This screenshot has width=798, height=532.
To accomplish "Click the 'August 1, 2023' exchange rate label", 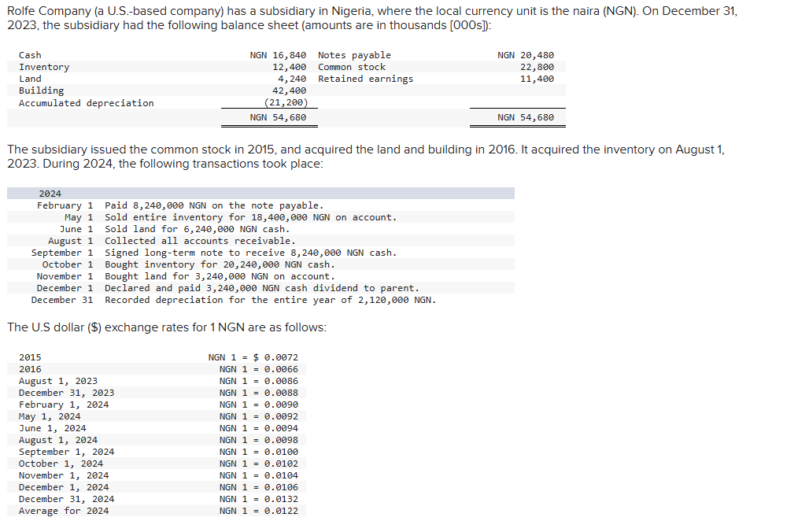I will coord(58,381).
